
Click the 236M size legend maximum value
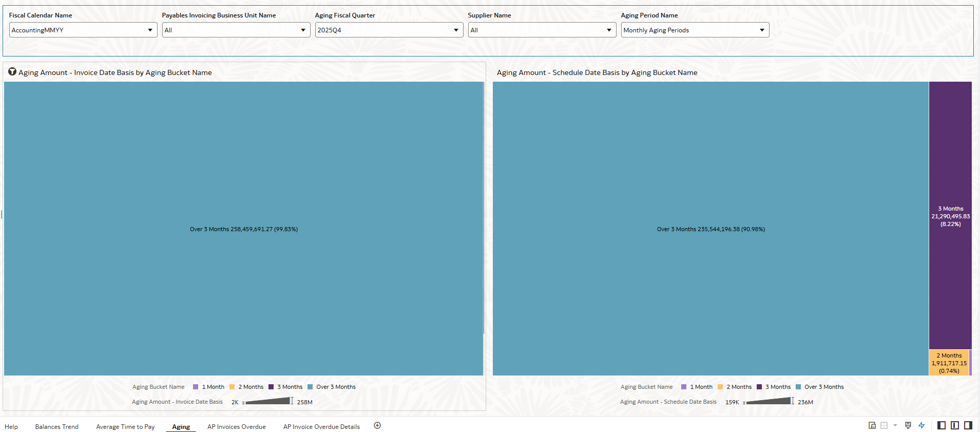805,402
